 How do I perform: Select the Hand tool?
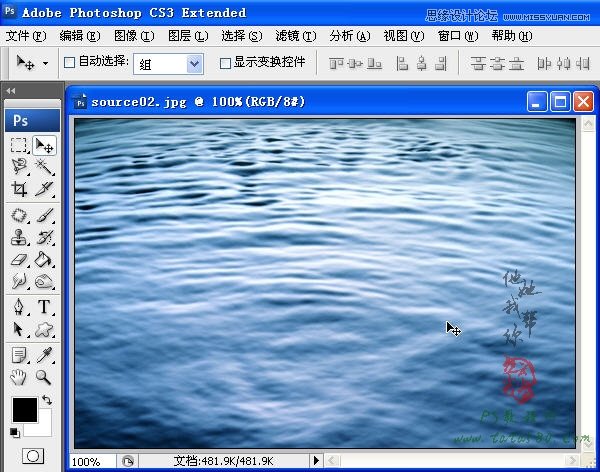(19, 377)
